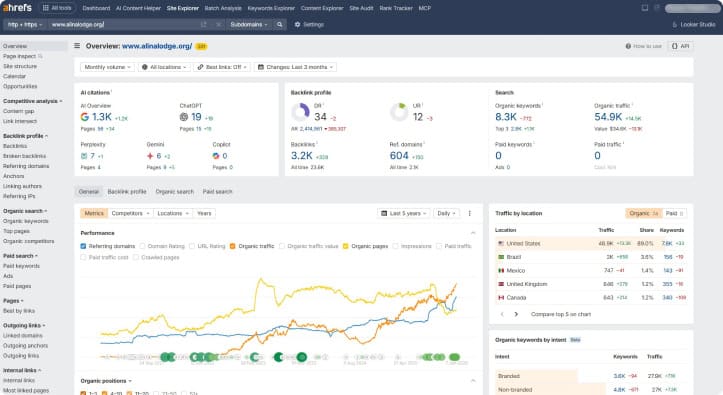Switch to Backlink profile tab
723x395 pixels.
tap(127, 192)
